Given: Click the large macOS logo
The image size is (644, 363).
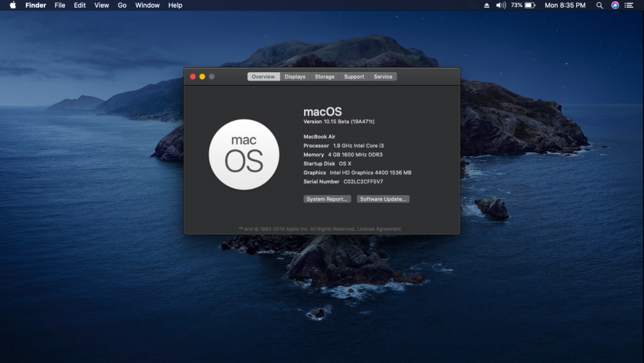Looking at the screenshot, I should (244, 155).
